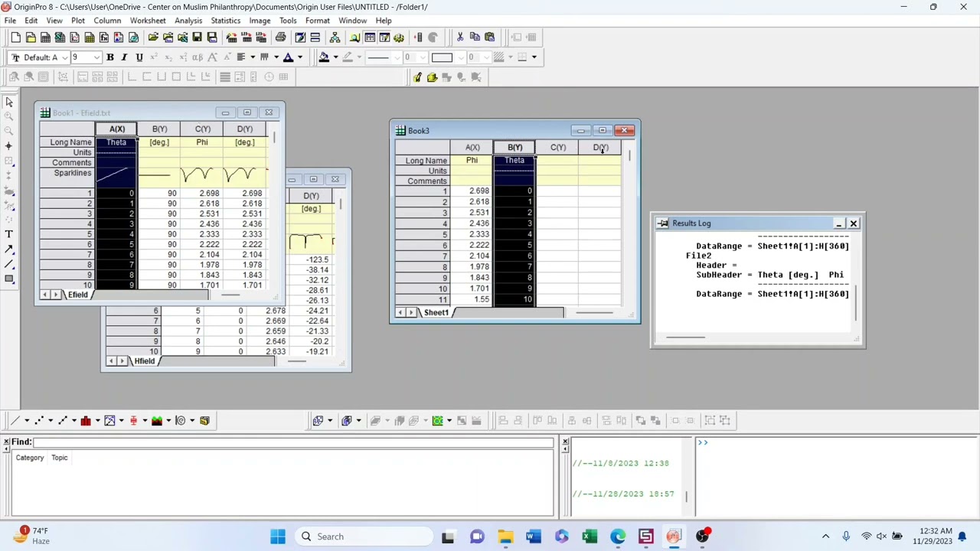Expand the fill color dropdown arrow
Image resolution: width=980 pixels, height=551 pixels.
point(335,57)
